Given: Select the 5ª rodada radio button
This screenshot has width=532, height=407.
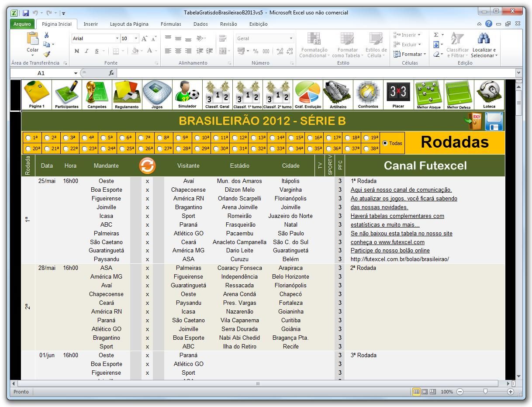Looking at the screenshot, I should pos(103,138).
